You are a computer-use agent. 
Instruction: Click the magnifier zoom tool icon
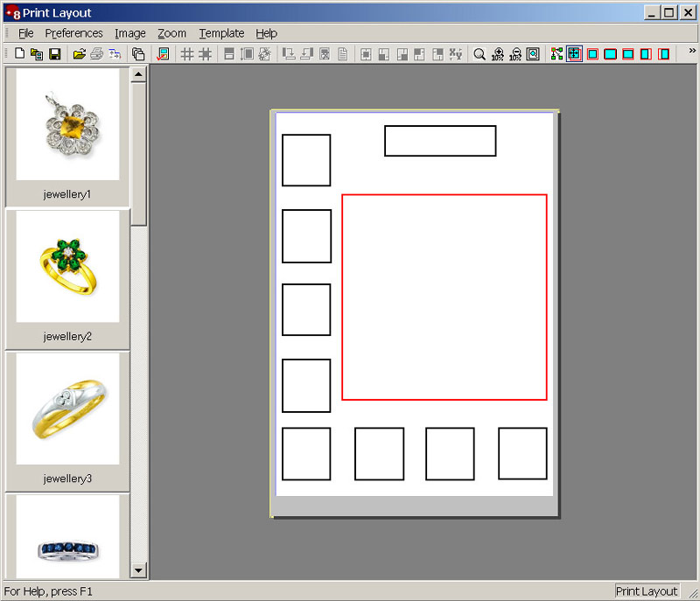[x=479, y=54]
